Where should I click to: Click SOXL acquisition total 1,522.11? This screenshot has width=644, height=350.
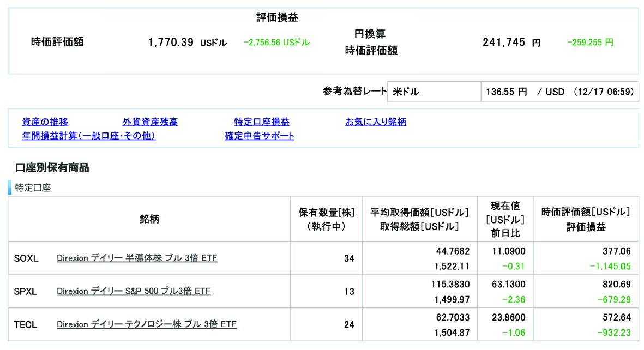(452, 267)
